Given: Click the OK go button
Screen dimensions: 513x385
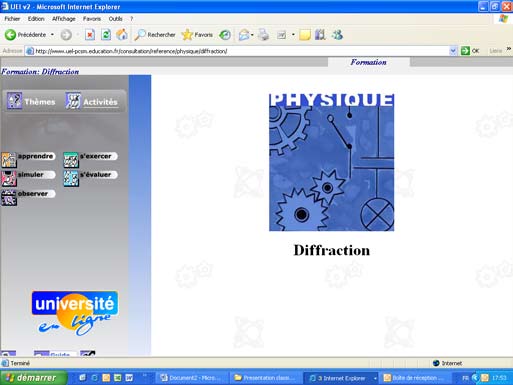Looking at the screenshot, I should coord(470,51).
